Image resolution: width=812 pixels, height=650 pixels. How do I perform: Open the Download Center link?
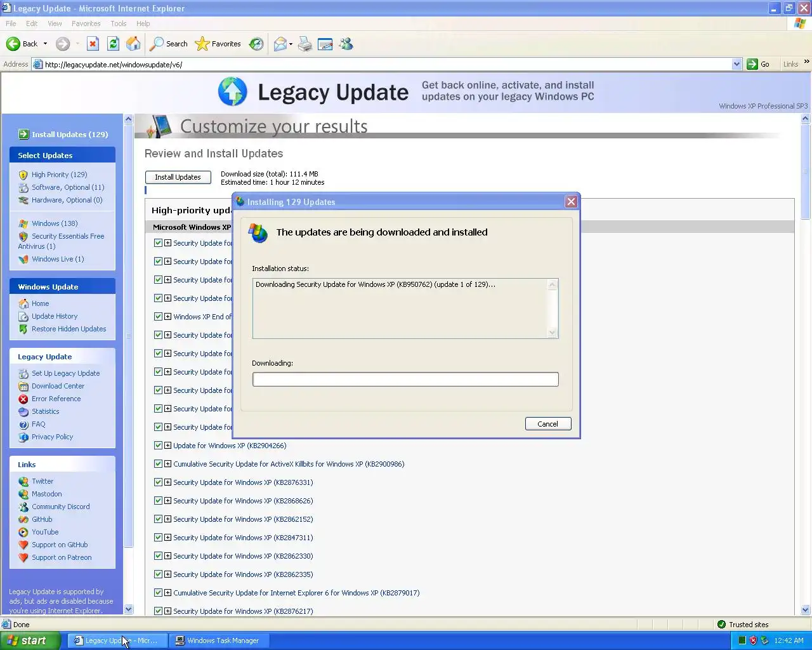[x=58, y=386]
